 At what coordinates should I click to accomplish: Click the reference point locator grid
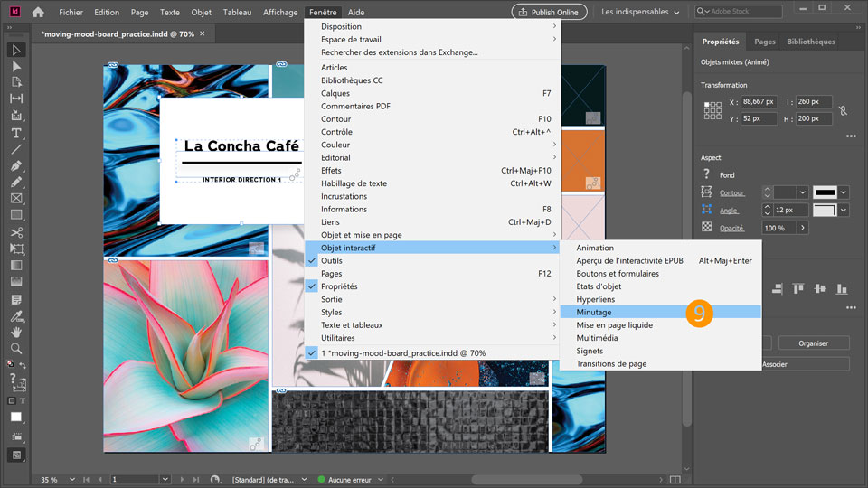(712, 110)
